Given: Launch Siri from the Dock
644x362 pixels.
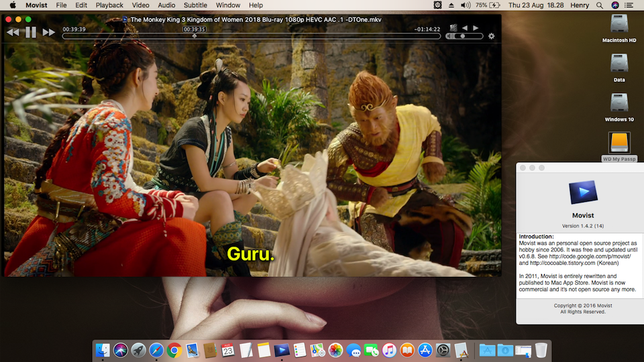Looking at the screenshot, I should point(121,350).
